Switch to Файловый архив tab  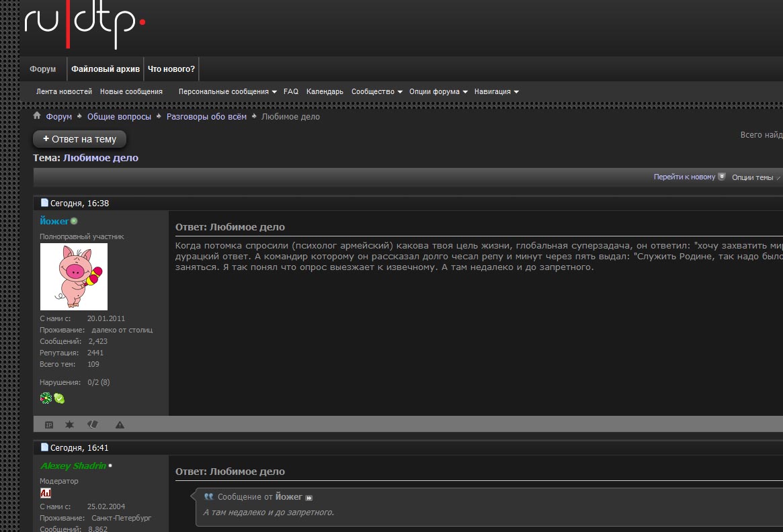click(106, 69)
